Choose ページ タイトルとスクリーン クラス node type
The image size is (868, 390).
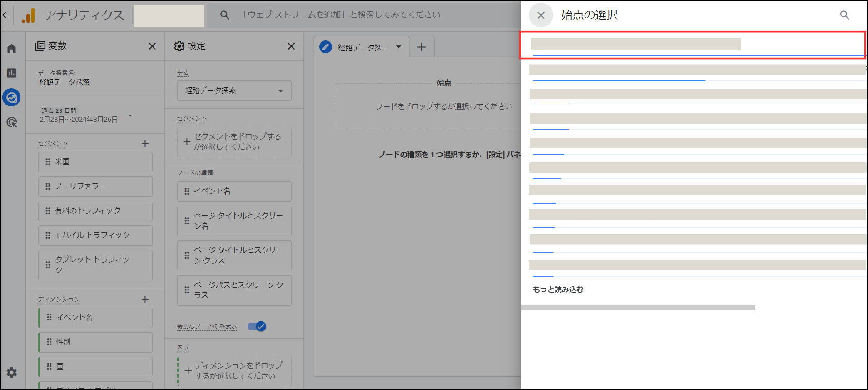pyautogui.click(x=234, y=256)
